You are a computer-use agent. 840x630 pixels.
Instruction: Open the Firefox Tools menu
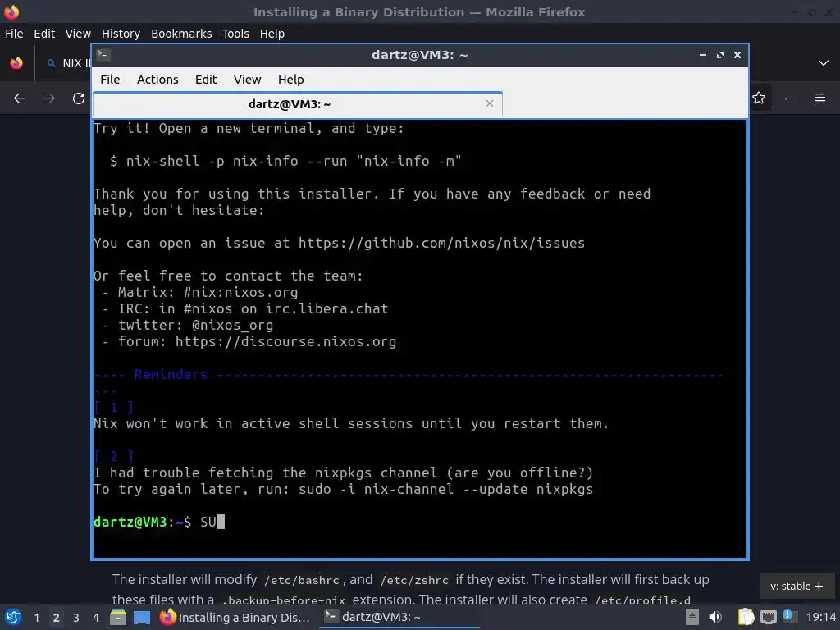235,33
